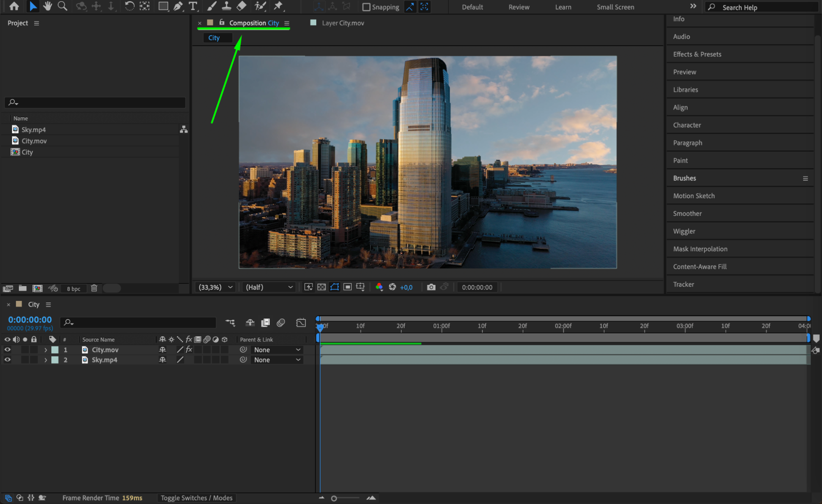Adjust the timeline zoom slider handle
822x504 pixels.
click(x=334, y=498)
